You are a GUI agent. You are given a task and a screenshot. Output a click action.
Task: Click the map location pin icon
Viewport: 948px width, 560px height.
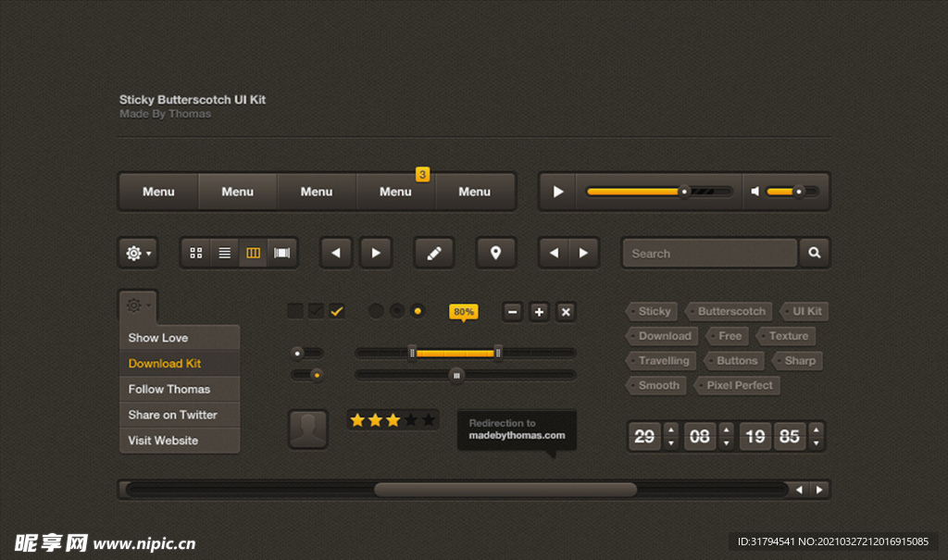(x=495, y=253)
